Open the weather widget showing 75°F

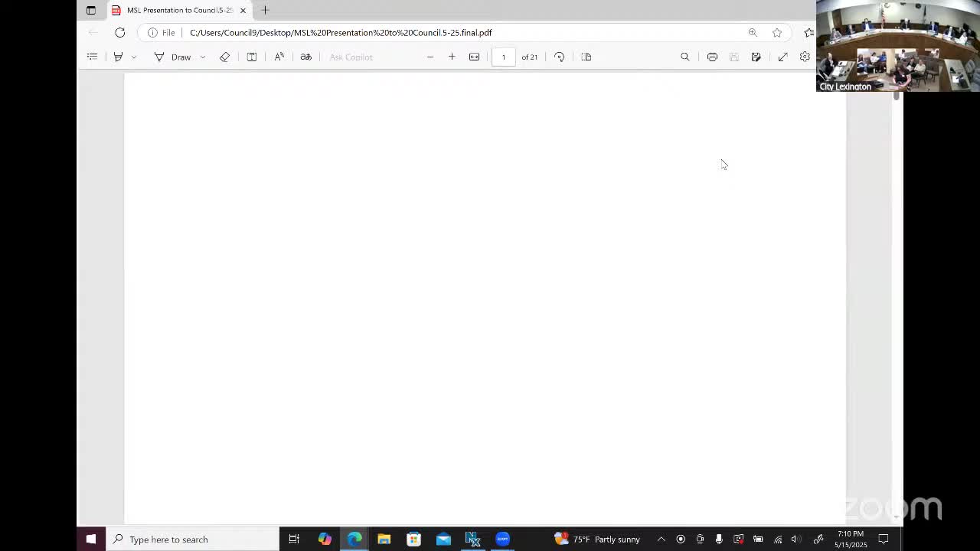tap(597, 539)
